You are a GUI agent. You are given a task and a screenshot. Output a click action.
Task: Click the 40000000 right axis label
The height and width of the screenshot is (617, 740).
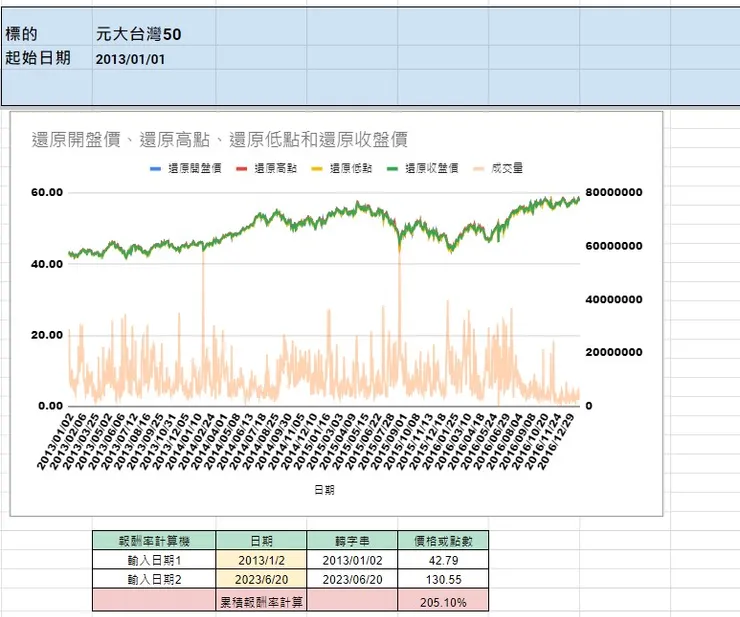tap(614, 299)
